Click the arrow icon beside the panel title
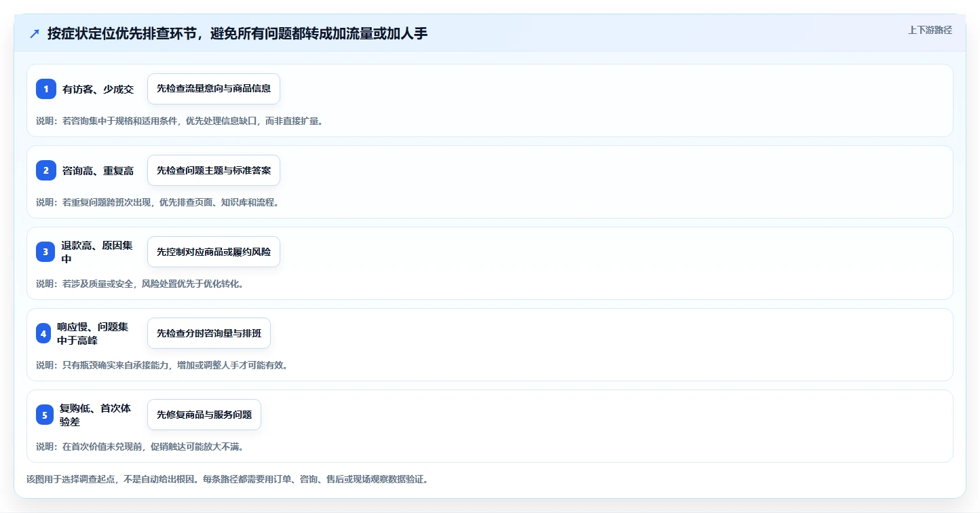The height and width of the screenshot is (513, 980). click(35, 33)
